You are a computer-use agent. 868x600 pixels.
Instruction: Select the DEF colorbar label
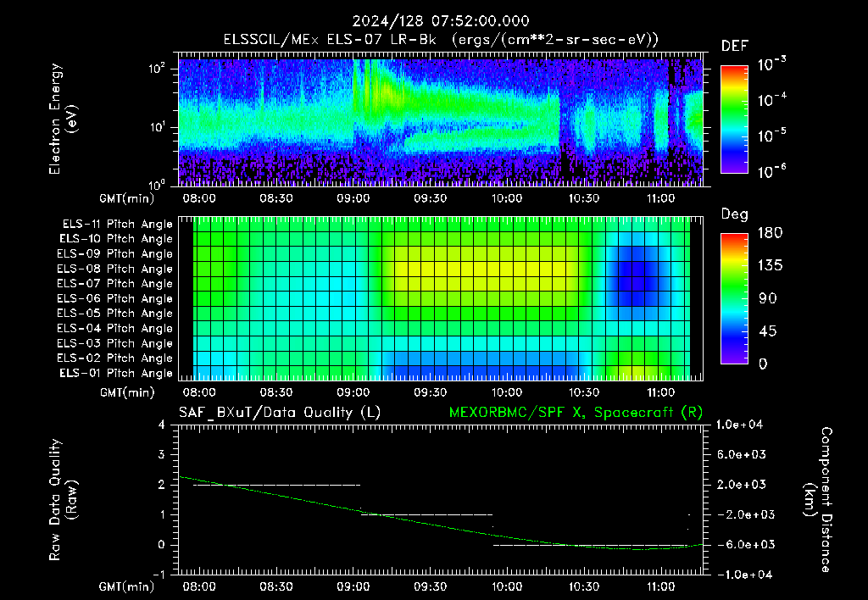[735, 46]
